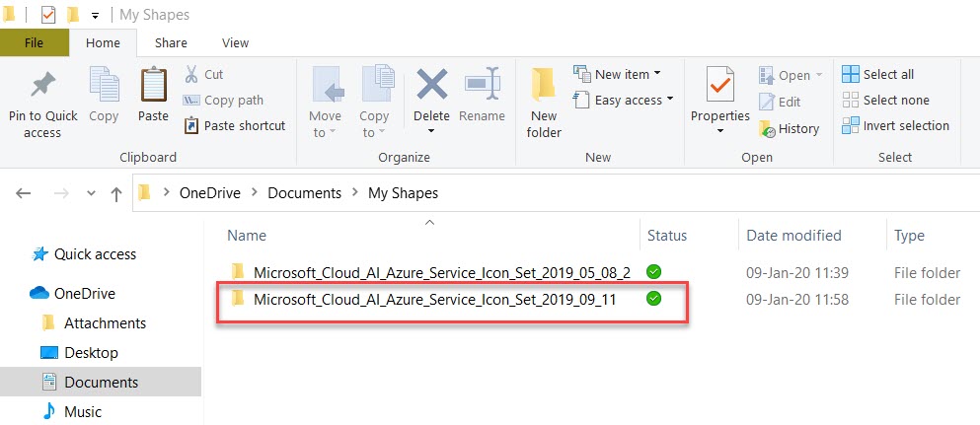Click the Paste clipboard icon
This screenshot has height=425, width=980.
pos(153,88)
